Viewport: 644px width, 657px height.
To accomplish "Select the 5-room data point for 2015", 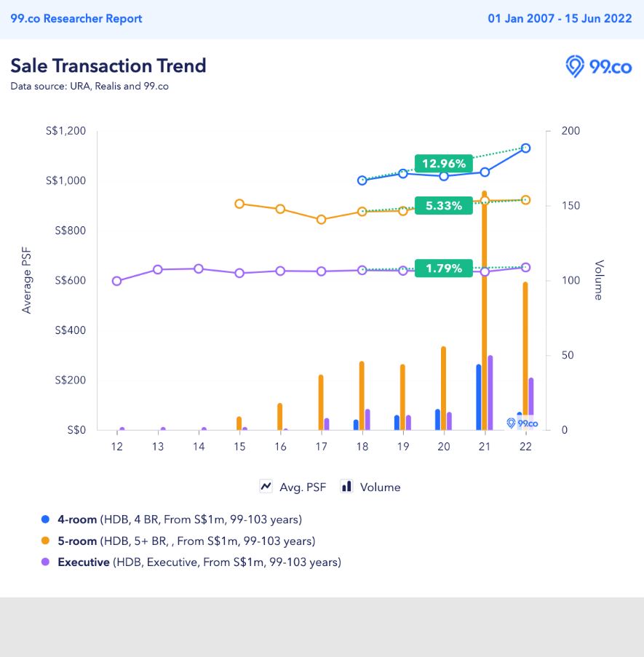I will [x=239, y=204].
